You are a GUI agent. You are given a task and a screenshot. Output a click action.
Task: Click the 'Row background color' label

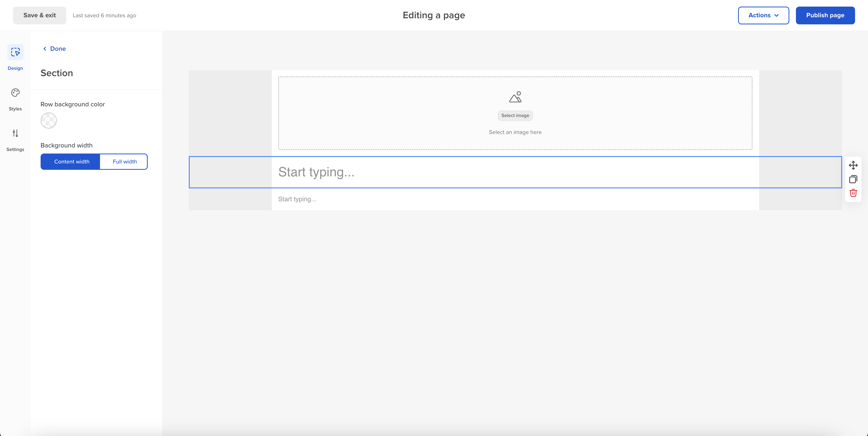[72, 105]
